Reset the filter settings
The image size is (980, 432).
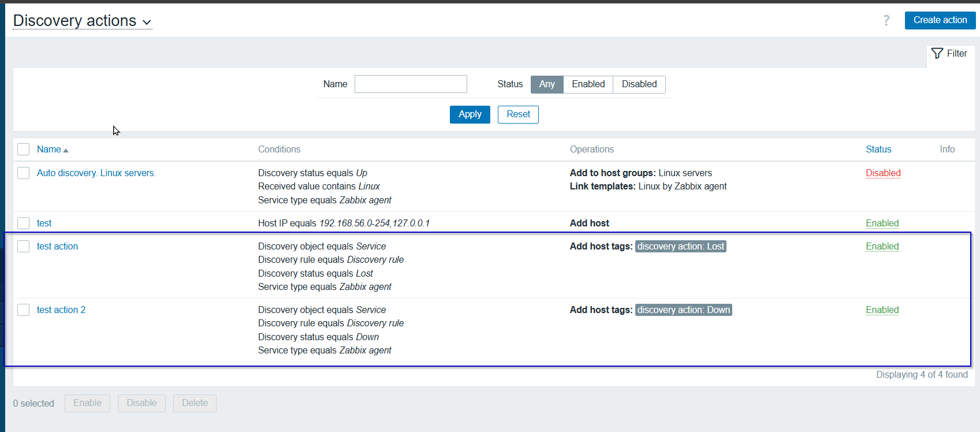pos(517,114)
